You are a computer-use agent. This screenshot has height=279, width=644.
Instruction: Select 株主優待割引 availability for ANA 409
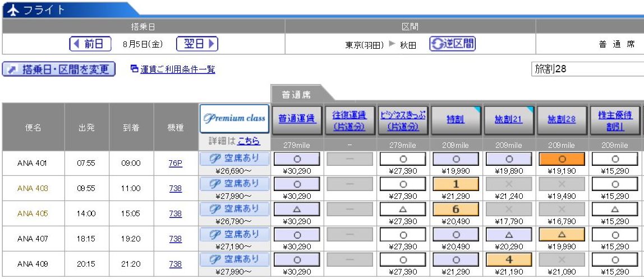coord(615,260)
